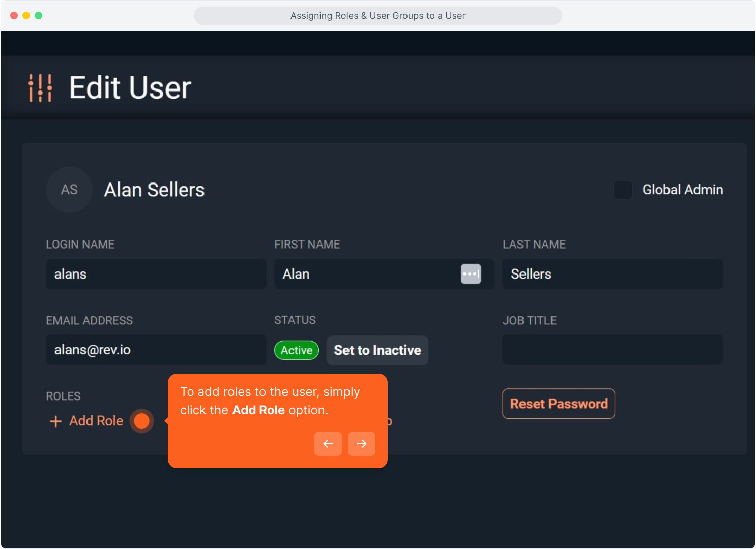Set the user status to Inactive
The image size is (756, 549).
tap(377, 350)
